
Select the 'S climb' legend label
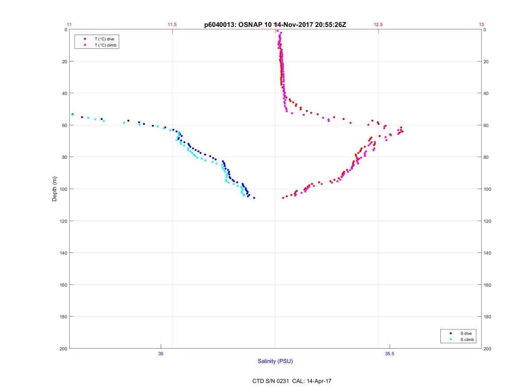(x=467, y=339)
